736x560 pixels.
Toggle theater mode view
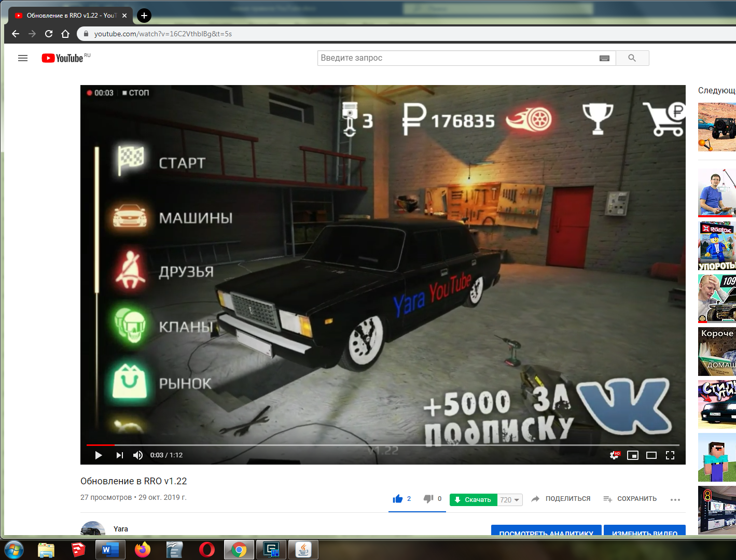(651, 455)
